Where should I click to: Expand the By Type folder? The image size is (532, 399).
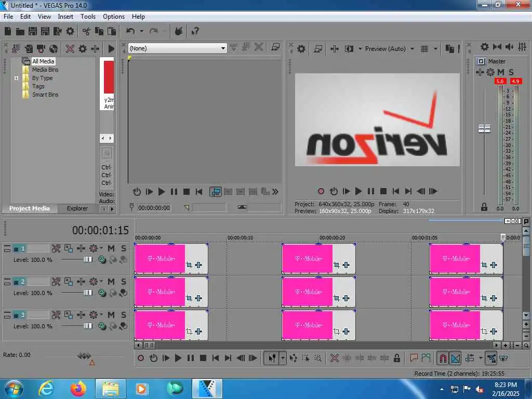click(x=16, y=78)
